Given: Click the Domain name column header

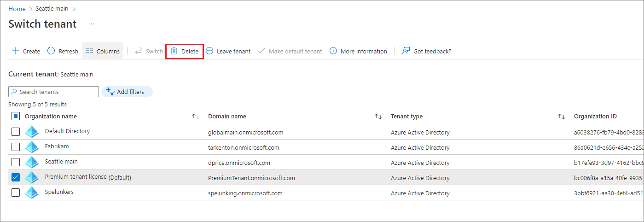Looking at the screenshot, I should click(x=227, y=117).
